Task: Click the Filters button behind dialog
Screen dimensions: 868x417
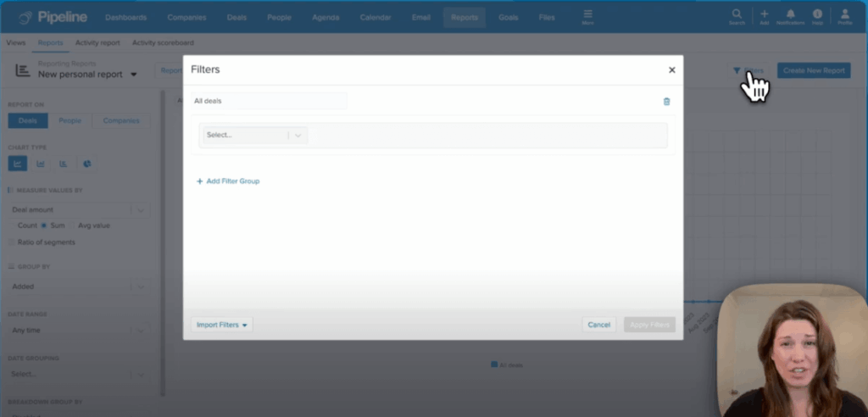Action: point(748,70)
